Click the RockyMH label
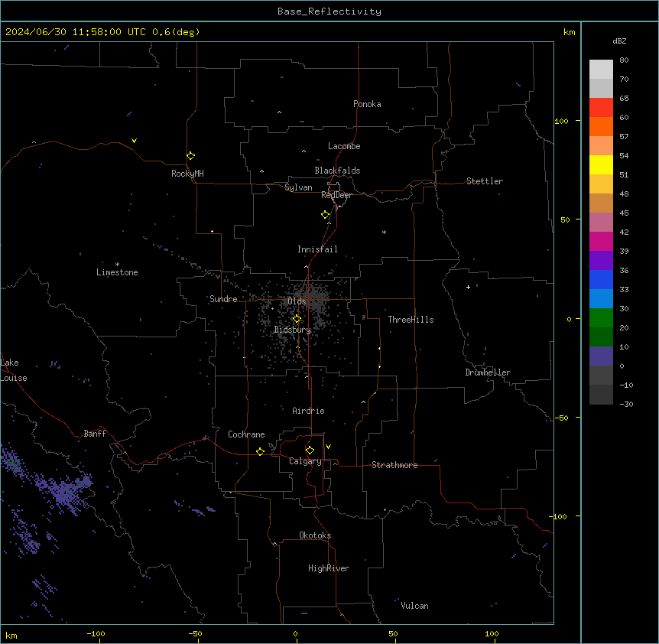659x644 pixels. point(187,174)
